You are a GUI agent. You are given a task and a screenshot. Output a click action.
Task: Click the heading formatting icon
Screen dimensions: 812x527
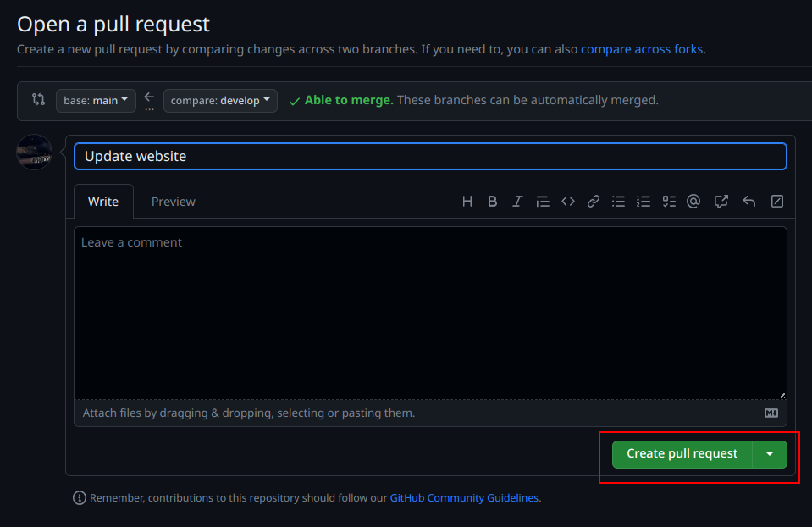(467, 202)
